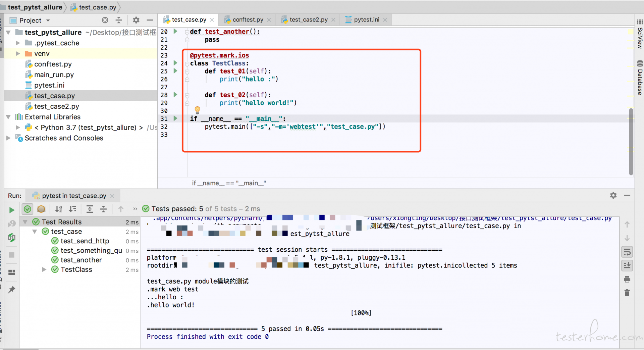The width and height of the screenshot is (644, 350).
Task: Run test_another via gutter arrow on line 20
Action: [x=175, y=31]
